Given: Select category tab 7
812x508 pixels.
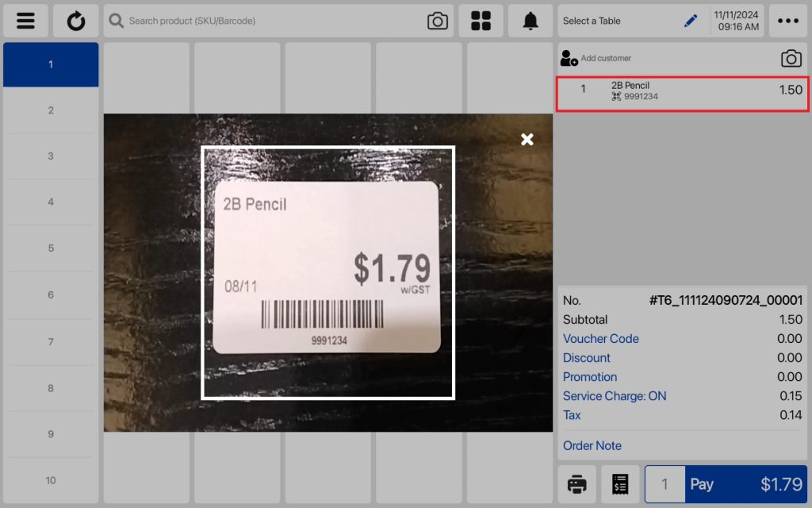Looking at the screenshot, I should click(51, 342).
